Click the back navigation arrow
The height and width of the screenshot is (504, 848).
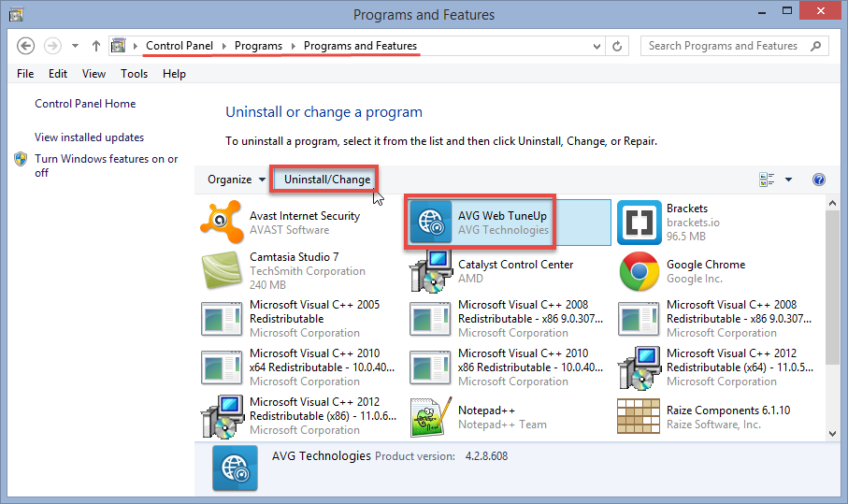(25, 46)
